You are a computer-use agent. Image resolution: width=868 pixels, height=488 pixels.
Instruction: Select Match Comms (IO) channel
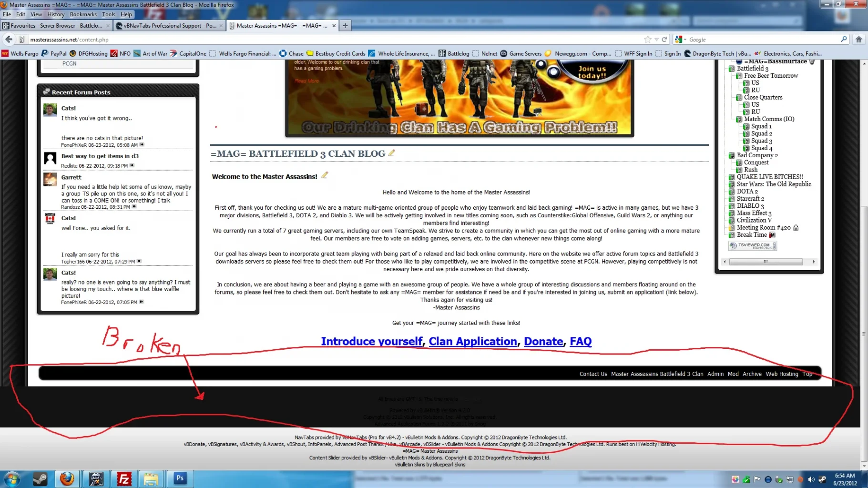769,119
